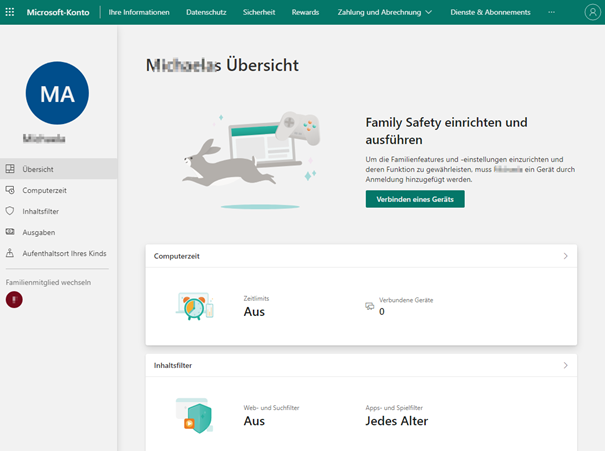605x451 pixels.
Task: Click Verbinden eines Geräts button
Action: pyautogui.click(x=415, y=199)
